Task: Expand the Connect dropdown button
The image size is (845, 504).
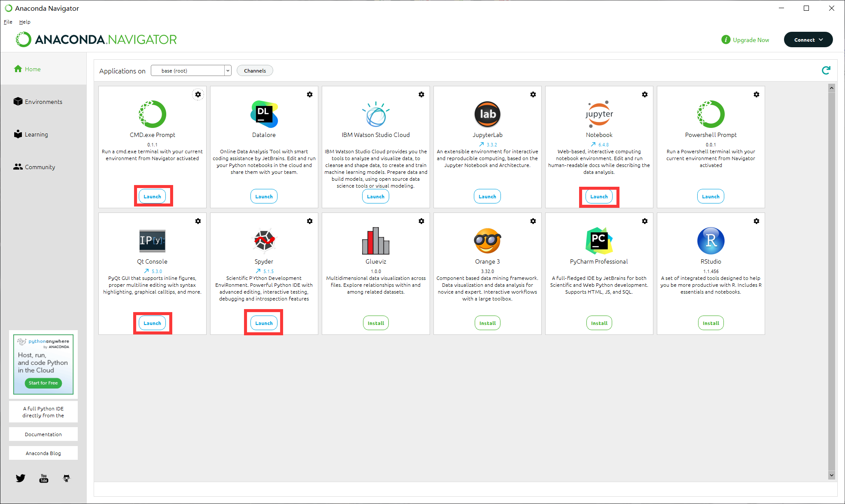Action: point(808,40)
